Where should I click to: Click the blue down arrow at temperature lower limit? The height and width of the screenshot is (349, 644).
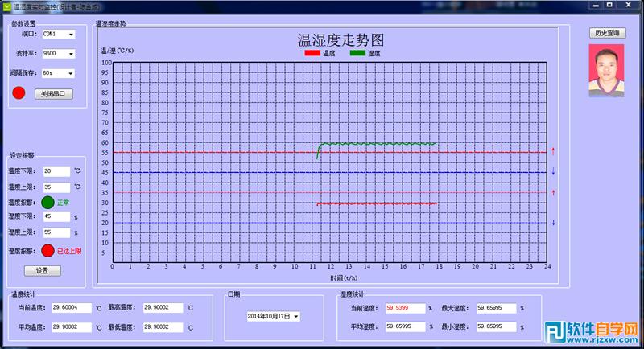point(553,223)
